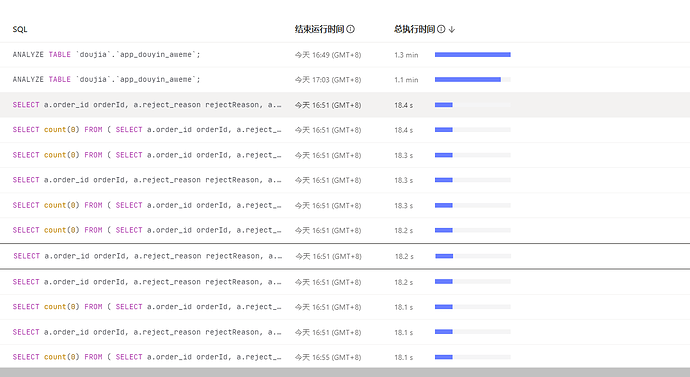Click the 18.1 s value in the 16:55 row
The width and height of the screenshot is (690, 377).
[404, 357]
